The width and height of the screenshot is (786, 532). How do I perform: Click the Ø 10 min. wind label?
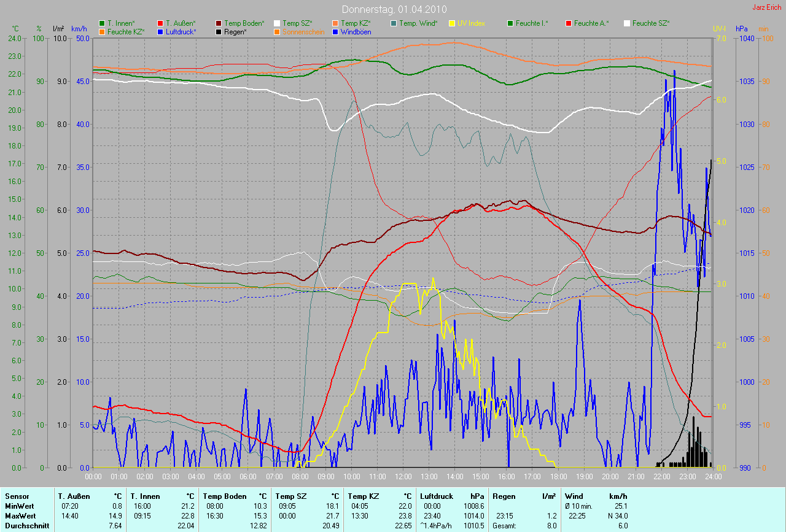point(578,506)
